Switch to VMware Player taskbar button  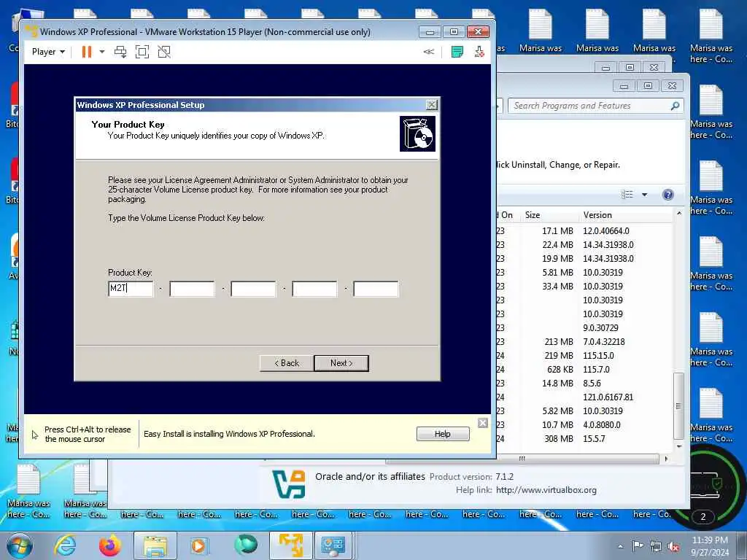point(291,545)
